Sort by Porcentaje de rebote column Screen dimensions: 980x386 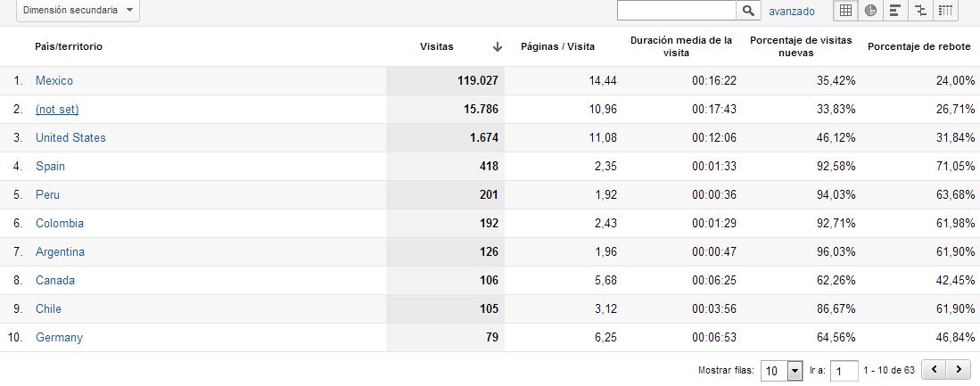[x=918, y=46]
